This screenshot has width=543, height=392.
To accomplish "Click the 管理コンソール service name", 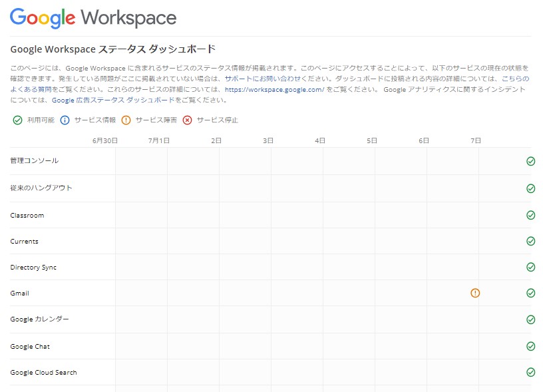I will [35, 160].
